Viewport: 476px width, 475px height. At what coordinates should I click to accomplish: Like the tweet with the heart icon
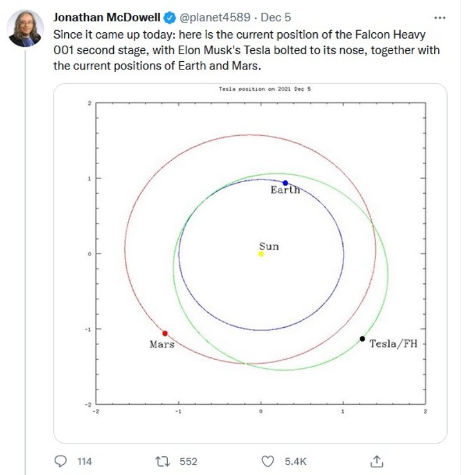point(270,461)
